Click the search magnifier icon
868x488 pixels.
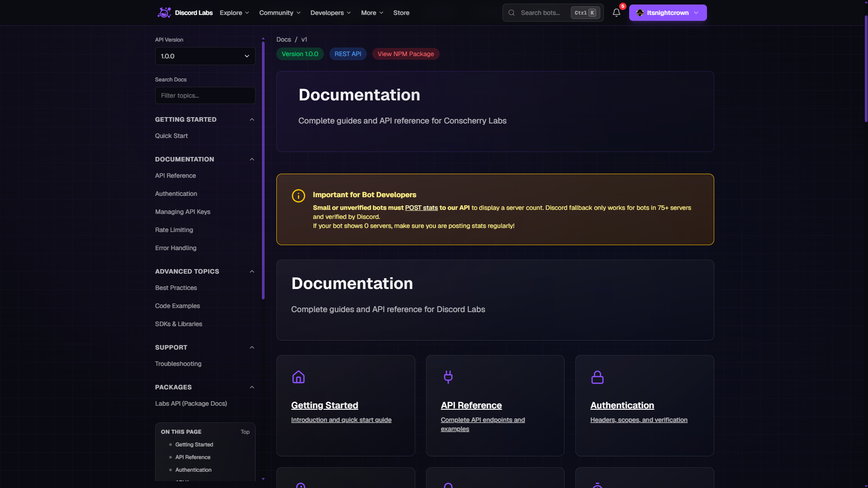point(512,13)
